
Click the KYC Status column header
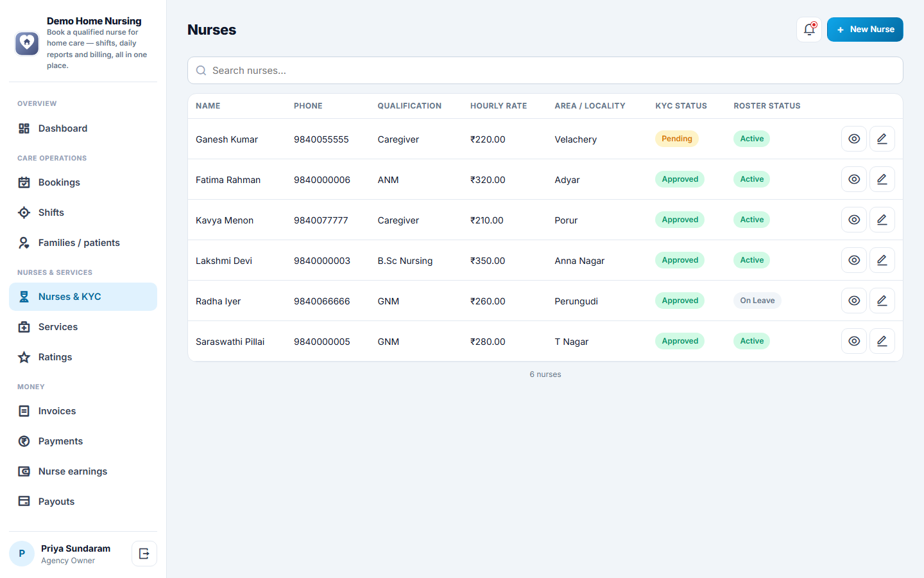click(681, 106)
